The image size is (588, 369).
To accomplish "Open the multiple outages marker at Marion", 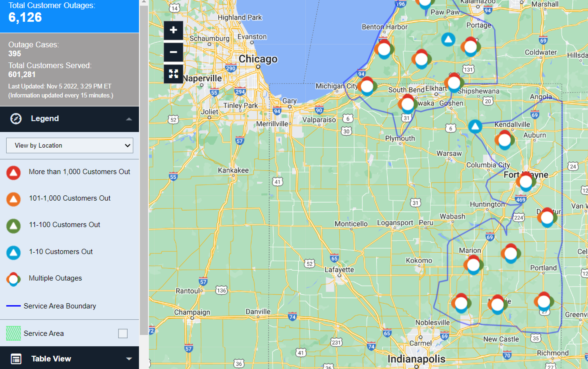I will [x=473, y=265].
